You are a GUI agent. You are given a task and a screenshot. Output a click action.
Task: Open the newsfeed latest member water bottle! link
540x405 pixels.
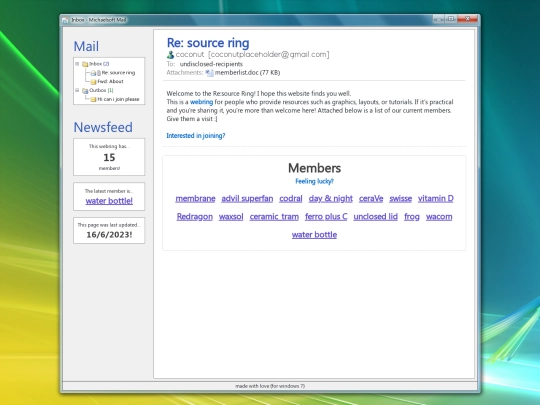pyautogui.click(x=109, y=201)
